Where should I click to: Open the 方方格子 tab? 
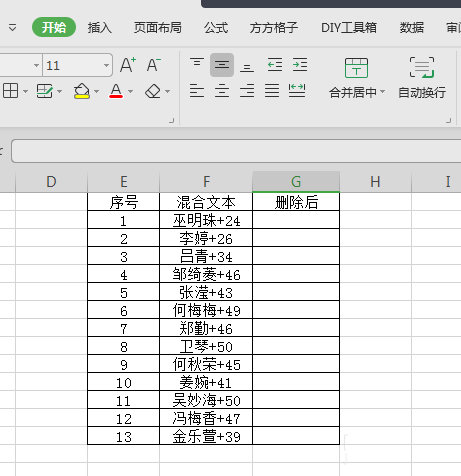point(274,28)
